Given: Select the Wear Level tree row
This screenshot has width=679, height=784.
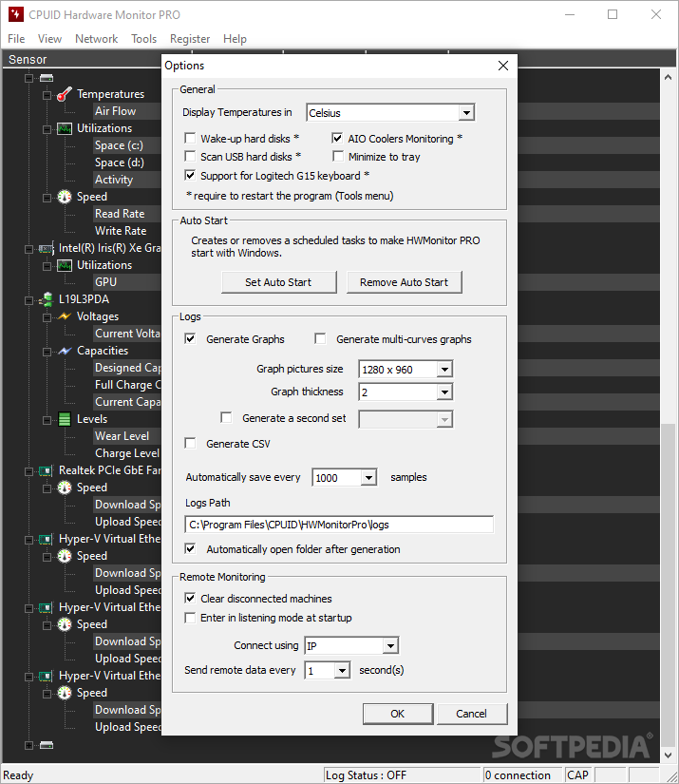Looking at the screenshot, I should pyautogui.click(x=122, y=436).
